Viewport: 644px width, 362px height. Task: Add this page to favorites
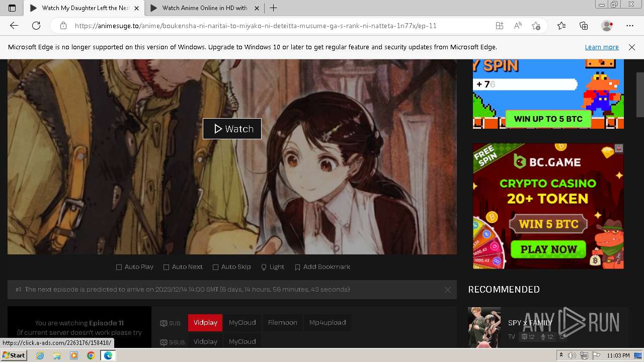click(x=536, y=26)
